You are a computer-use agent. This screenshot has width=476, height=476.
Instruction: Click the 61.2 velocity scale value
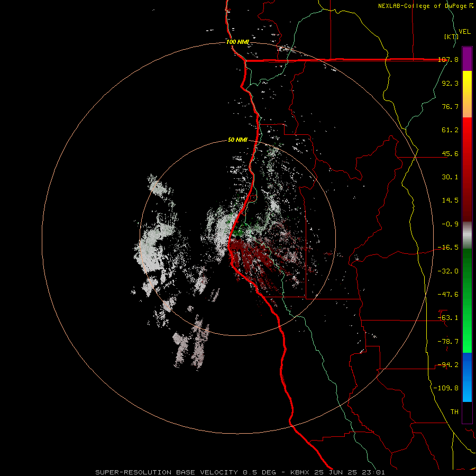(x=450, y=130)
